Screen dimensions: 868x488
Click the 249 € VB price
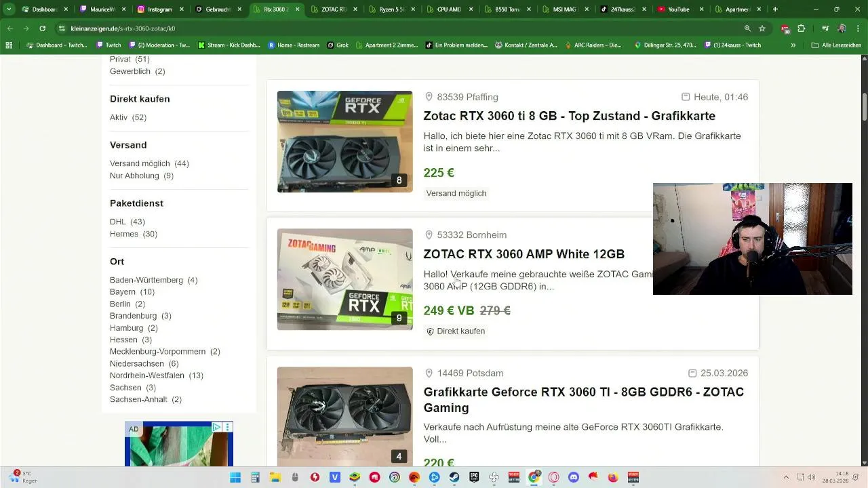[x=449, y=310]
